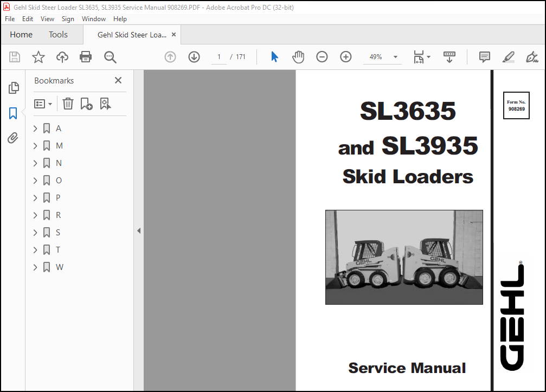Open the Sign document tool
Viewport: 546px width, 392px height.
tap(532, 57)
